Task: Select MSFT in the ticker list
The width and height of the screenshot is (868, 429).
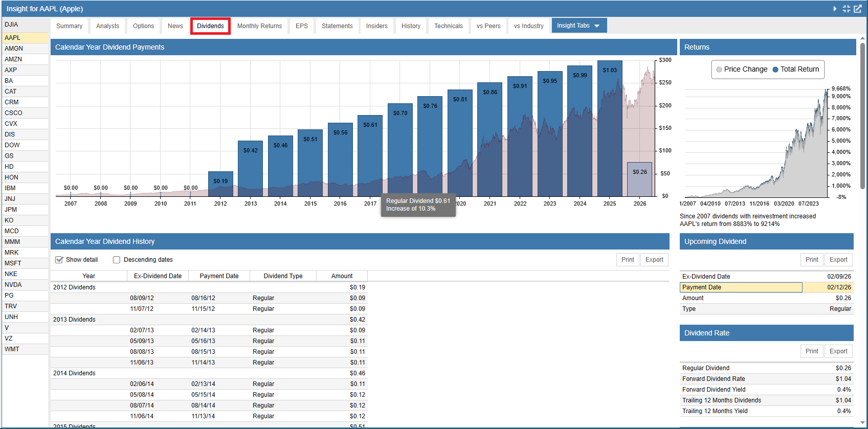Action: tap(25, 263)
